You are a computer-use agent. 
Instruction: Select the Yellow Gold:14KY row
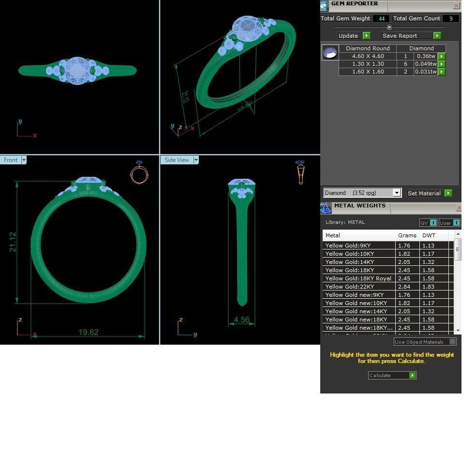pos(388,262)
